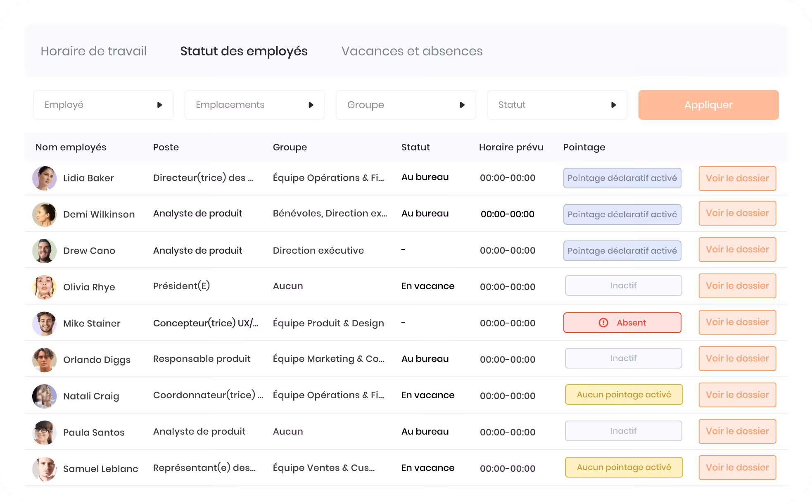Open Orlando Diggs' Voir le dossier
812x504 pixels.
(737, 359)
